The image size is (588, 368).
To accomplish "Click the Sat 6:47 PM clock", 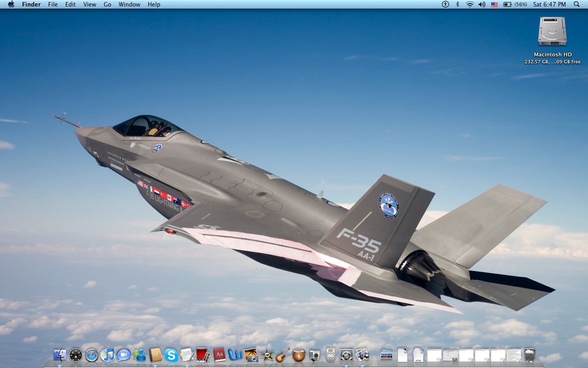I will coord(550,4).
